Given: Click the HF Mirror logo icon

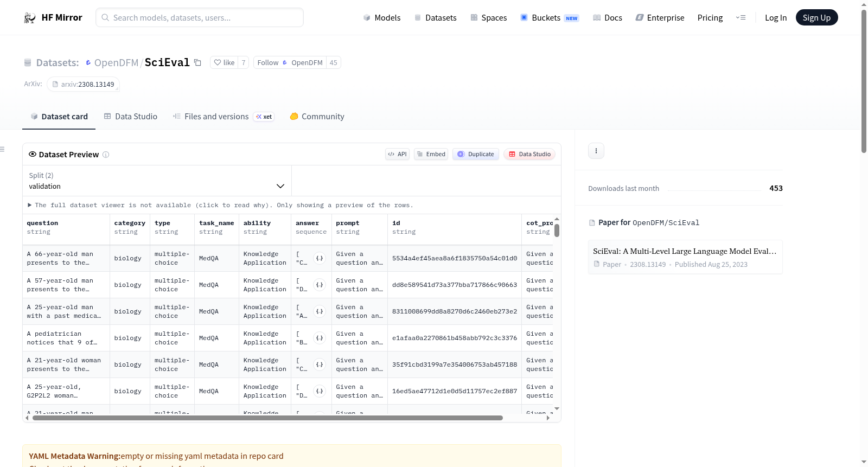Looking at the screenshot, I should pos(30,18).
